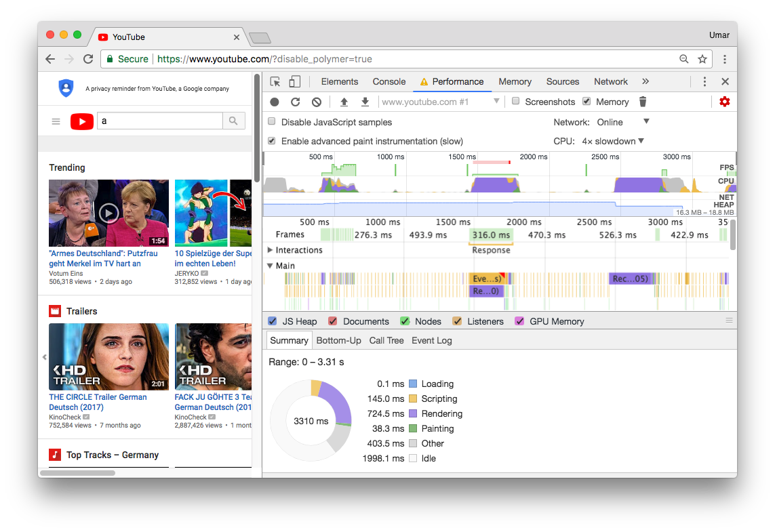Click Trailers section heading link
The width and height of the screenshot is (775, 532).
pos(82,311)
